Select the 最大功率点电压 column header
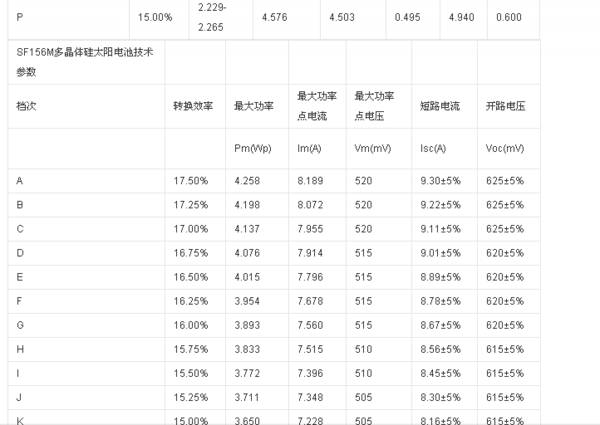Image resolution: width=600 pixels, height=425 pixels. click(x=374, y=106)
